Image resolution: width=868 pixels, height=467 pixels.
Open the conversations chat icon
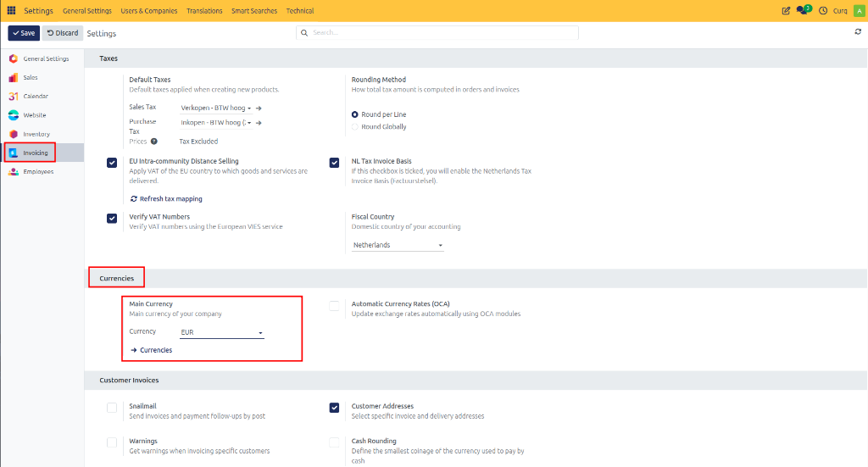[x=802, y=10]
